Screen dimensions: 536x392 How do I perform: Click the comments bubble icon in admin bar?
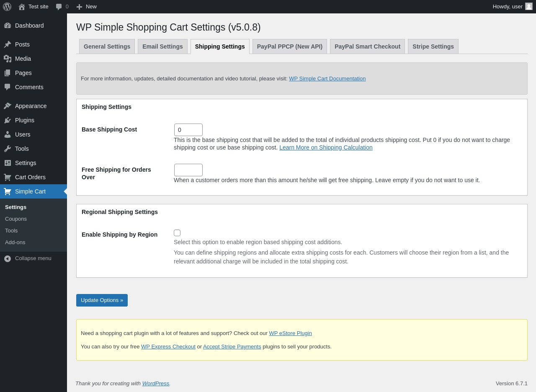[x=59, y=7]
